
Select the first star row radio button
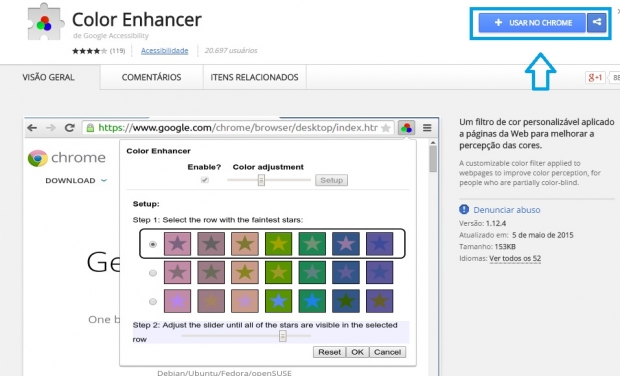pos(153,244)
